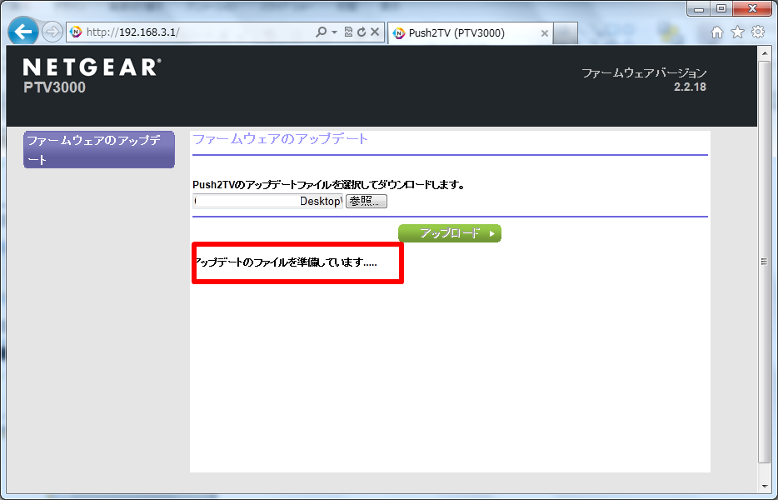This screenshot has height=500, width=778.
Task: Select ファームウェアのアップデート sidebar menu item
Action: (x=99, y=150)
